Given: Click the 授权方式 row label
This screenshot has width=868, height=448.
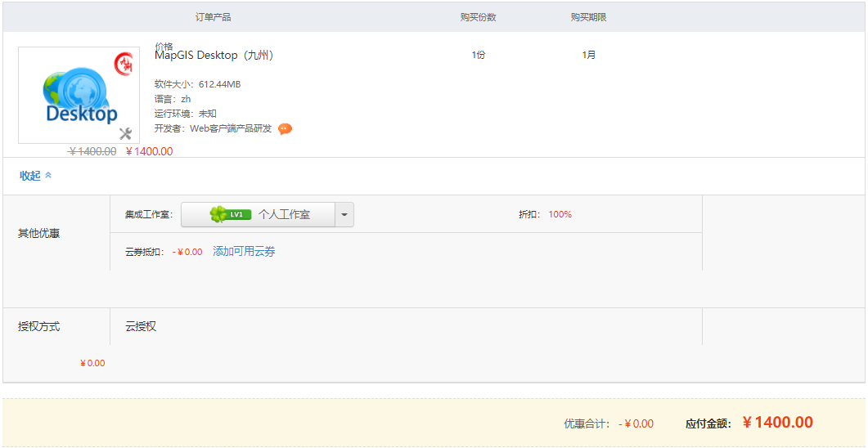Looking at the screenshot, I should click(38, 327).
